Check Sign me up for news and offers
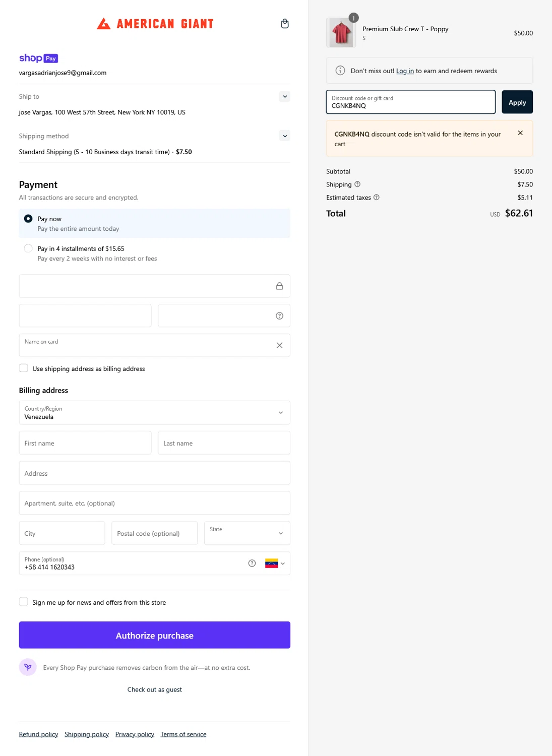Image resolution: width=552 pixels, height=756 pixels. pos(24,602)
